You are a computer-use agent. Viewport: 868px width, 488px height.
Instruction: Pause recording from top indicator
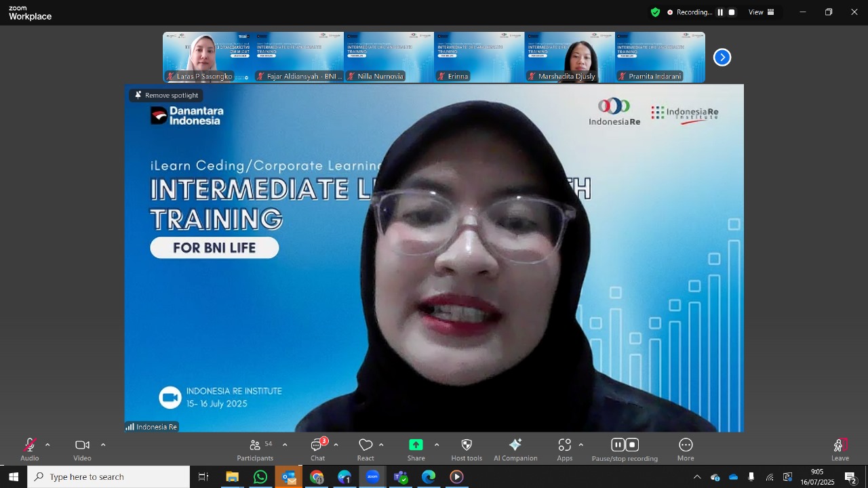(x=720, y=12)
